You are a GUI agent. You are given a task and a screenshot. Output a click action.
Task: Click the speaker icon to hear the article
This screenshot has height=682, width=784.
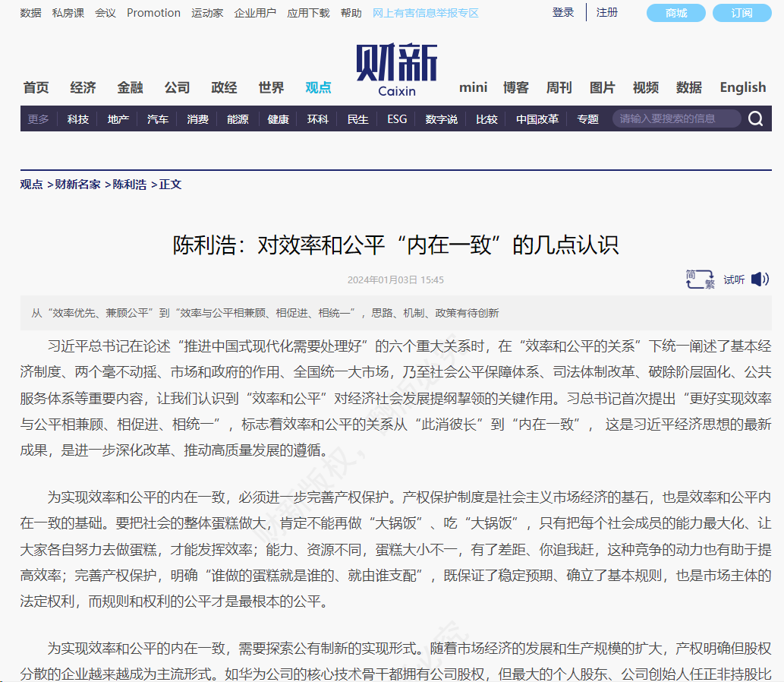[x=759, y=279]
